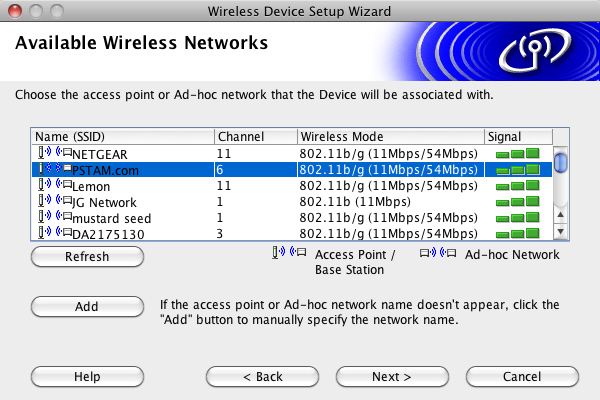Go to previous step with Back button
Screen dimensions: 600x400
click(262, 377)
